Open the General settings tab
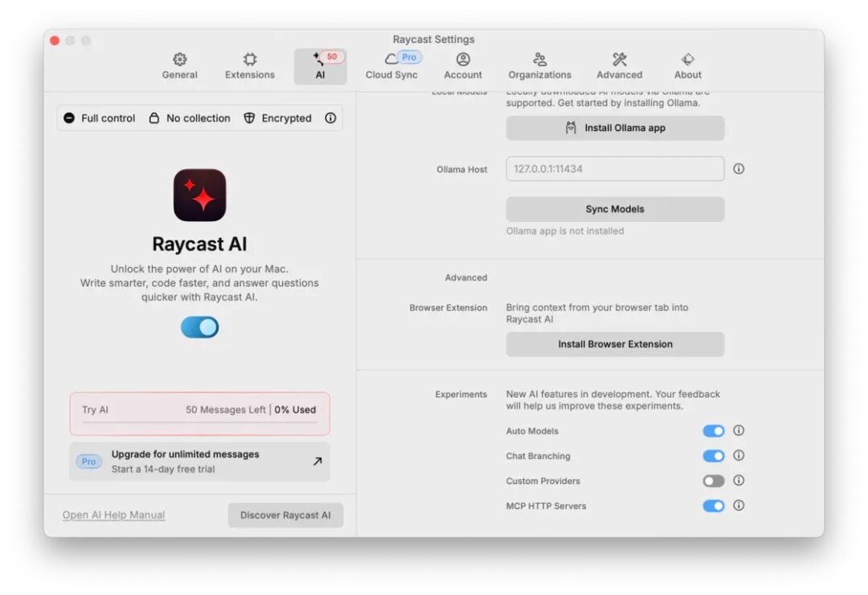 pos(179,67)
